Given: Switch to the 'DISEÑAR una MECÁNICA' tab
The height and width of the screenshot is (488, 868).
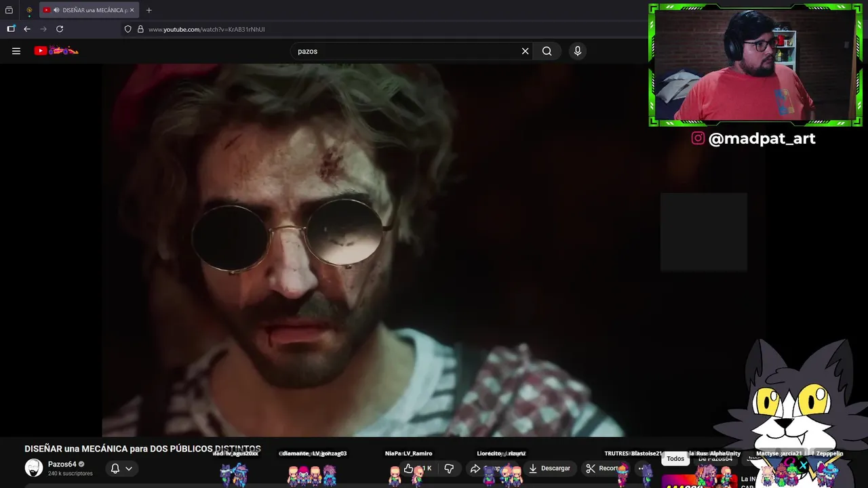Looking at the screenshot, I should 90,10.
